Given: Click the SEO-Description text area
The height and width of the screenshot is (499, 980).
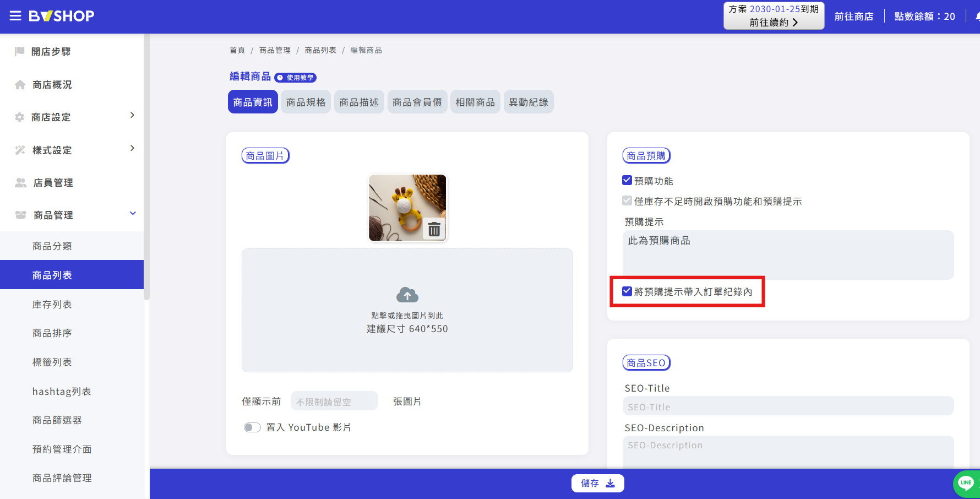Looking at the screenshot, I should point(788,452).
